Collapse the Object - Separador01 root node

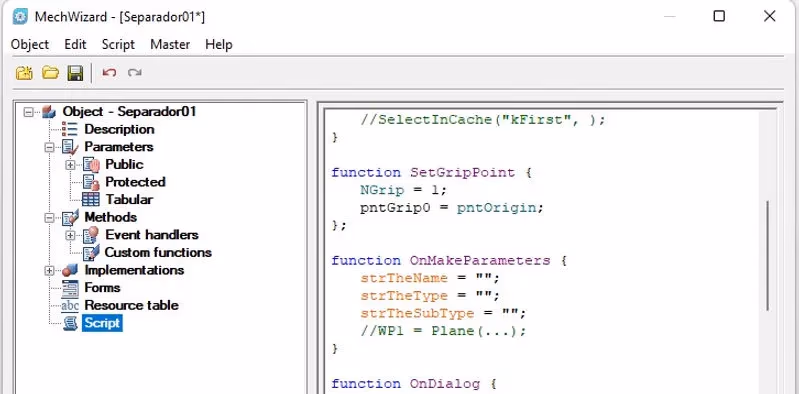pyautogui.click(x=29, y=112)
